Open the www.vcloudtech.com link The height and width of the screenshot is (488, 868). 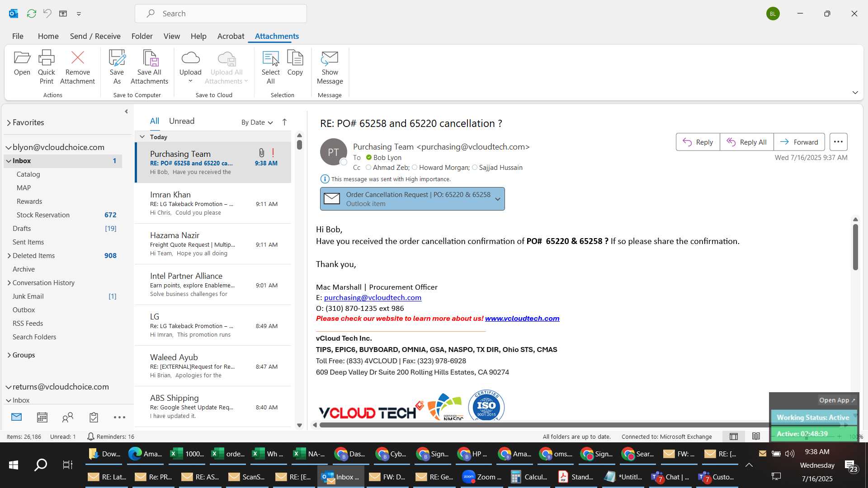[x=522, y=319]
